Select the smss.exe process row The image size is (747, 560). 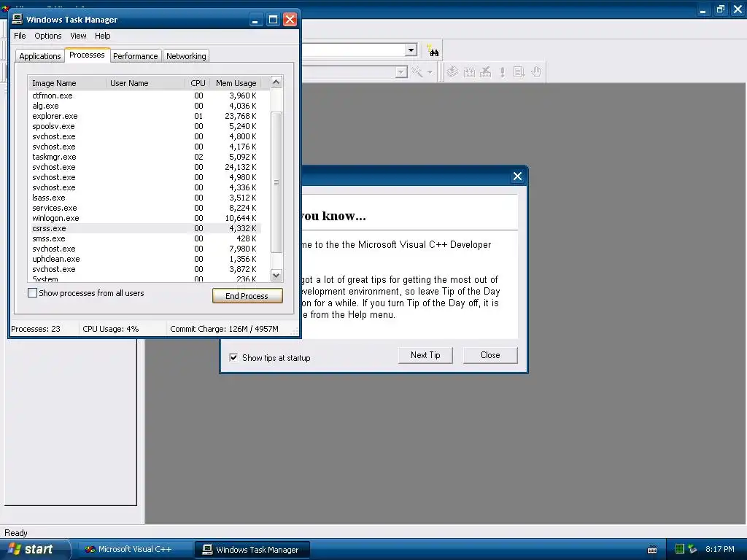pos(144,238)
